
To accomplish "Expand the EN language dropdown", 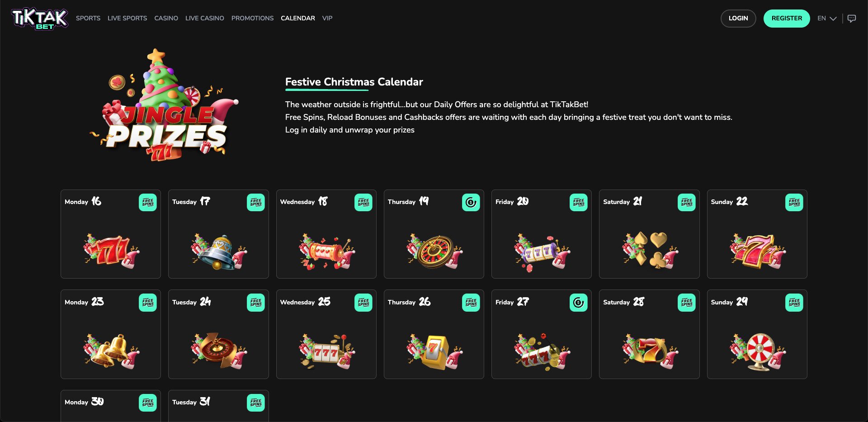I will tap(827, 19).
